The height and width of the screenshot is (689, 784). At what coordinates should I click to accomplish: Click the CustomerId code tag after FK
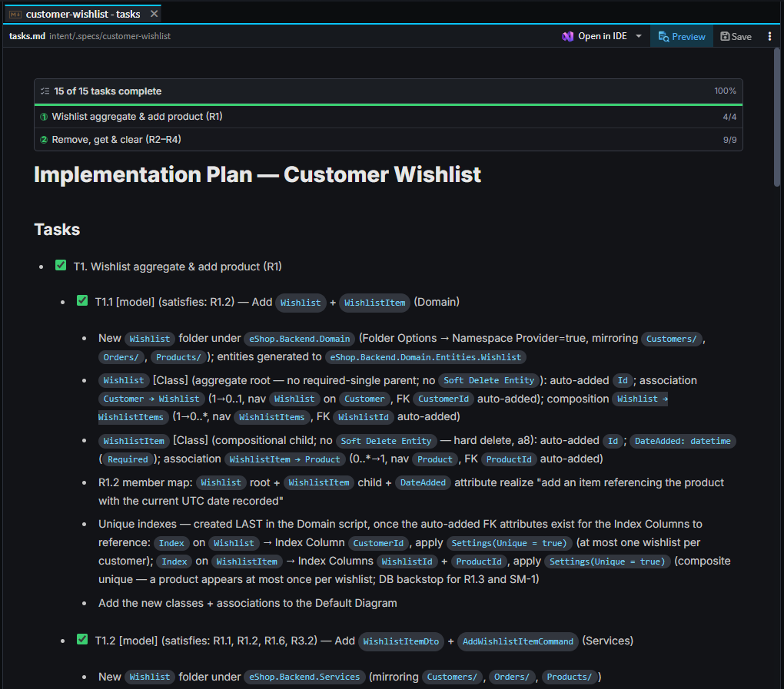pos(443,399)
